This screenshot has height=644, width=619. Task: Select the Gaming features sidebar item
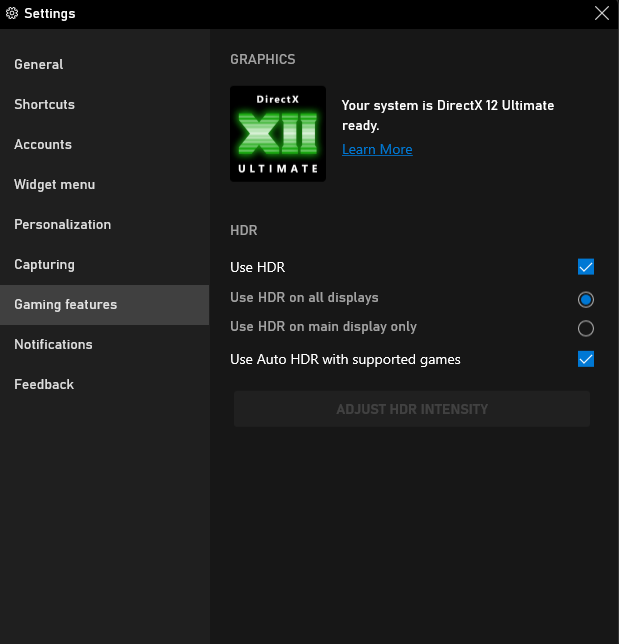tap(65, 304)
